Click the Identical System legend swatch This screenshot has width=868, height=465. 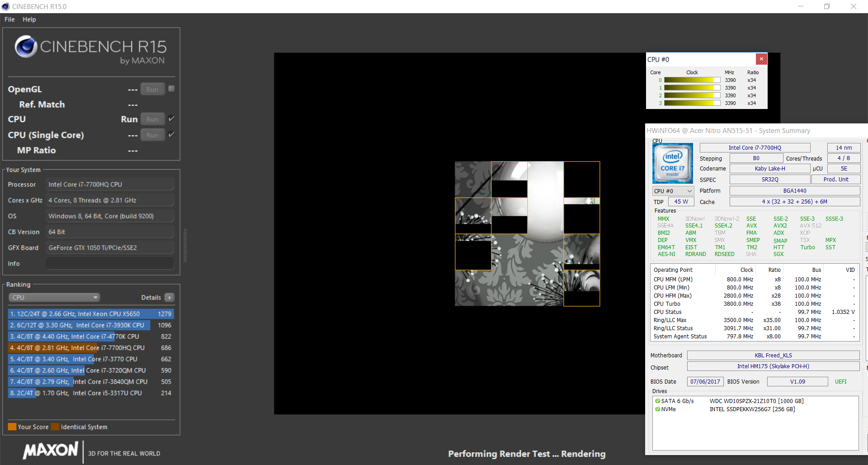pyautogui.click(x=55, y=427)
